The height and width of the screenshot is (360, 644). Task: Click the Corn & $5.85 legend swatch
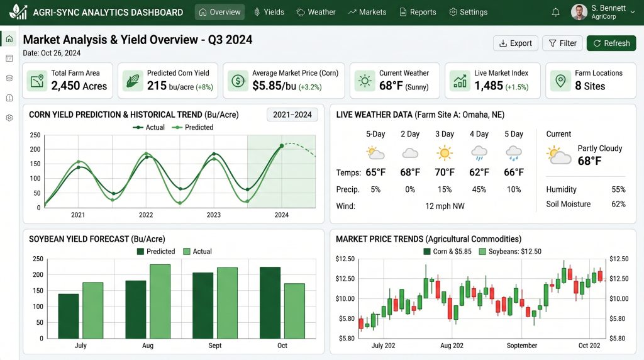pyautogui.click(x=427, y=252)
